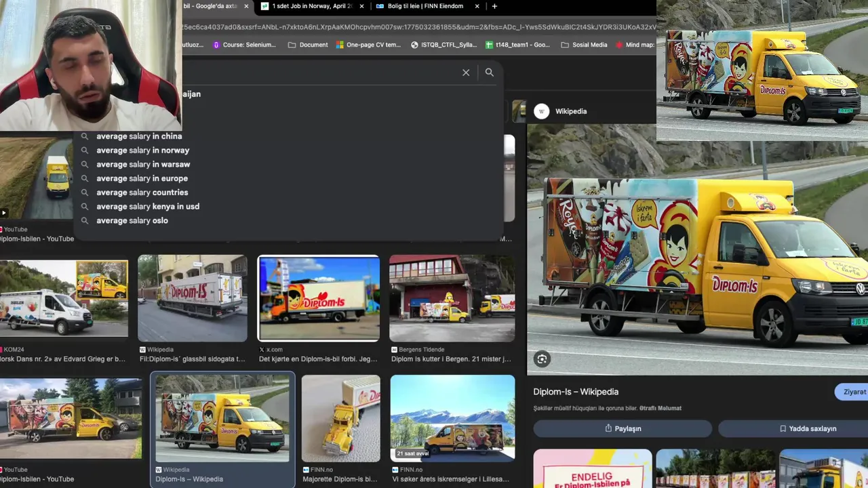Click the 'Ziyarət' visit button
The image size is (868, 488).
click(853, 392)
